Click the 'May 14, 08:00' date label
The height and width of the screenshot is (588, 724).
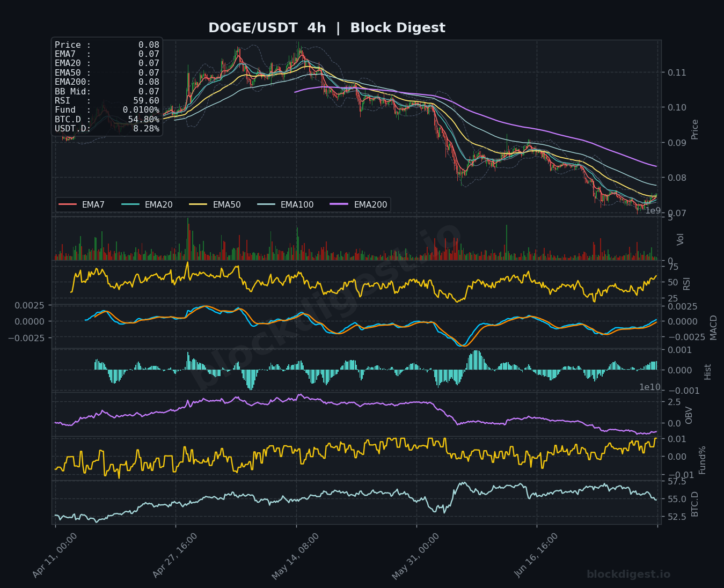(295, 556)
